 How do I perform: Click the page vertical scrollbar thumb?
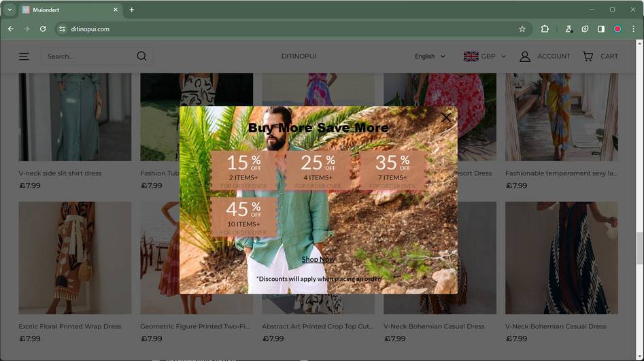pyautogui.click(x=639, y=247)
